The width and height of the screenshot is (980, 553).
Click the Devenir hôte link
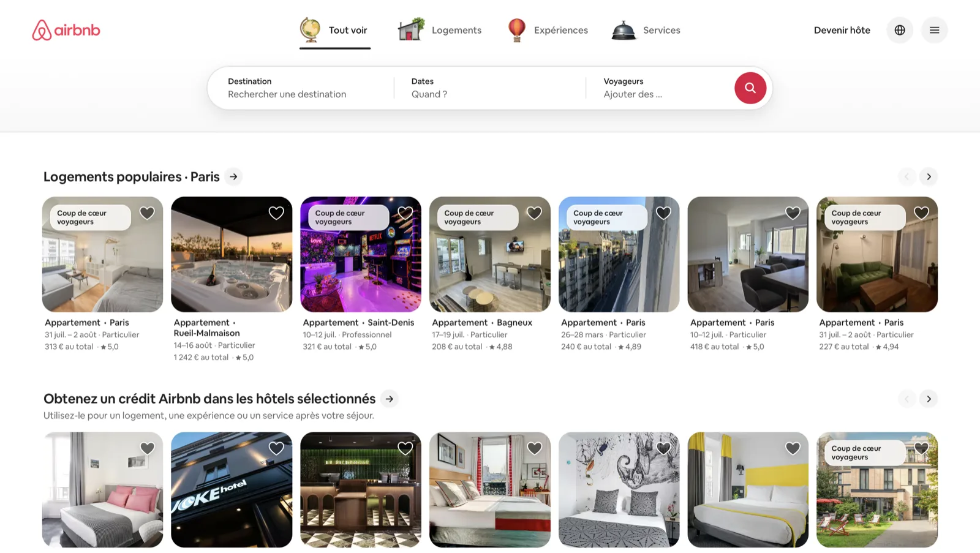(x=842, y=30)
